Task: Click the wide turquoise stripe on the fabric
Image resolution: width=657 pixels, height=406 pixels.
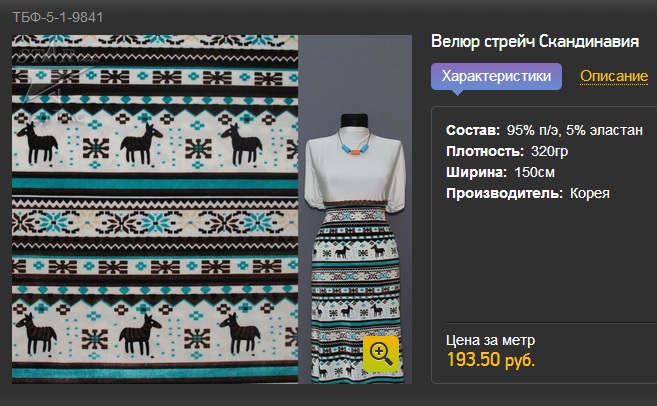Action: [155, 184]
